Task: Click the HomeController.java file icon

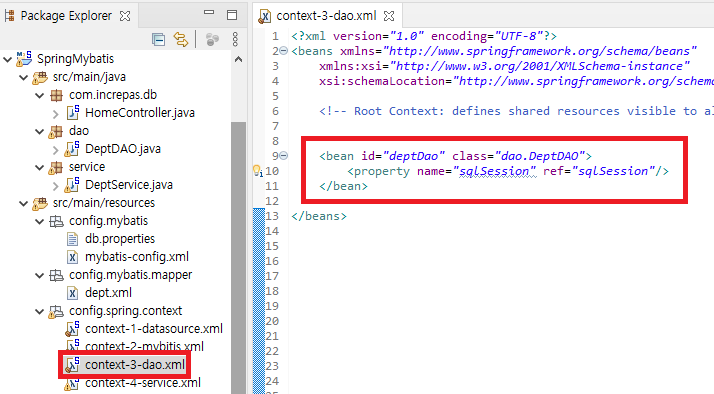Action: point(72,112)
